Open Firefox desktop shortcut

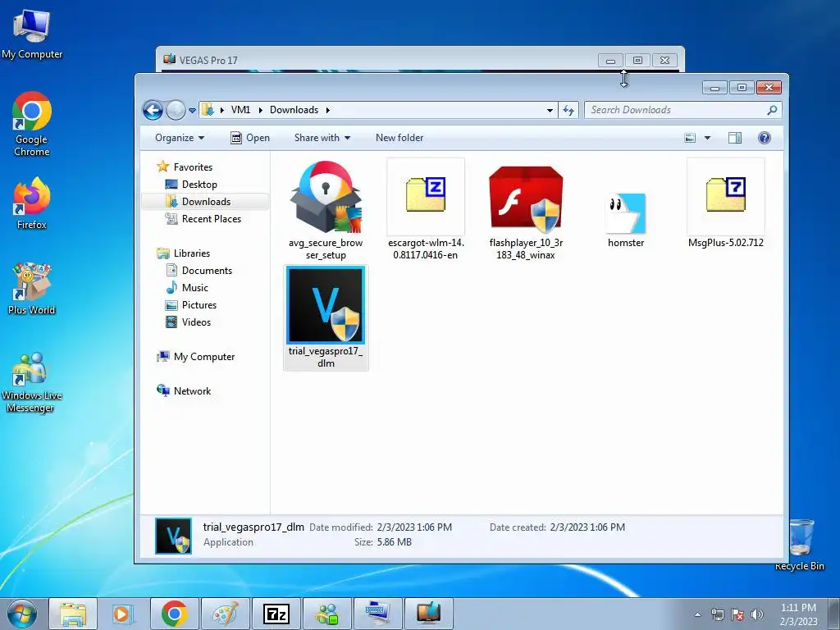click(x=32, y=203)
